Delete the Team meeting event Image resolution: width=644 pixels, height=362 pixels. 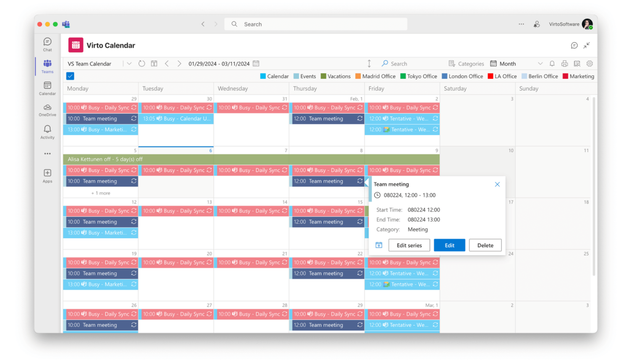[x=485, y=245]
